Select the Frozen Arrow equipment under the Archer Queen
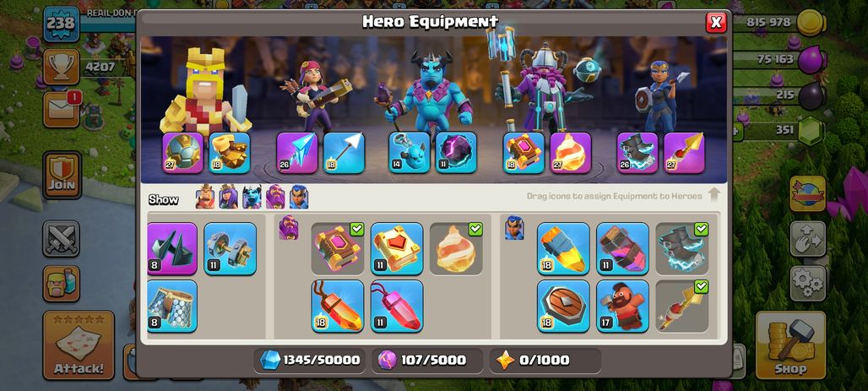 297,153
